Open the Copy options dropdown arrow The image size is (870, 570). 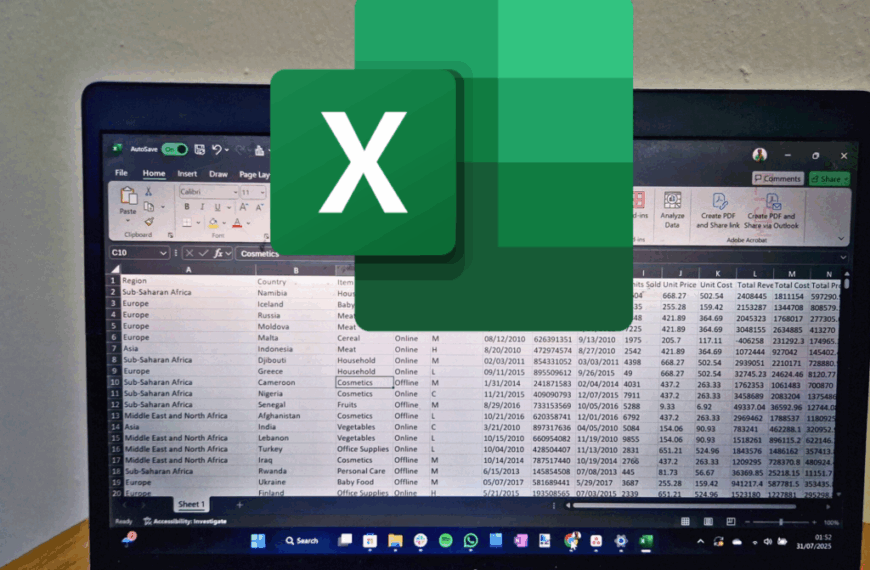[x=163, y=207]
